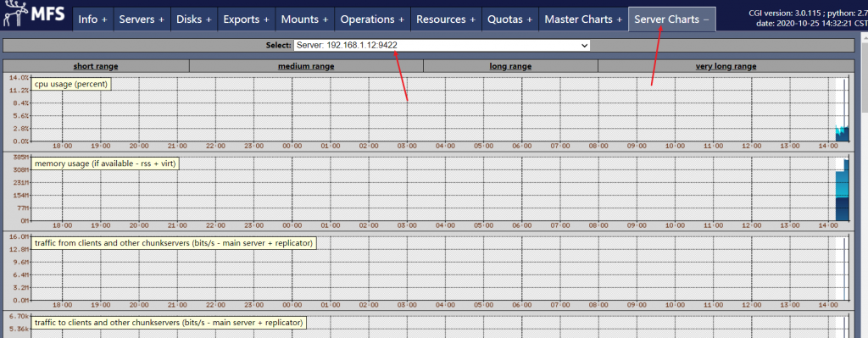This screenshot has width=868, height=338.
Task: Click the Select: label
Action: (278, 46)
